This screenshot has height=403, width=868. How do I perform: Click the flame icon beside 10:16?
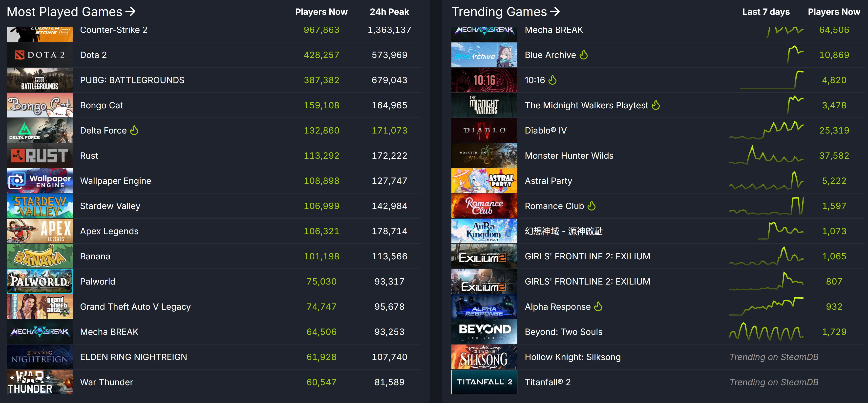click(552, 80)
